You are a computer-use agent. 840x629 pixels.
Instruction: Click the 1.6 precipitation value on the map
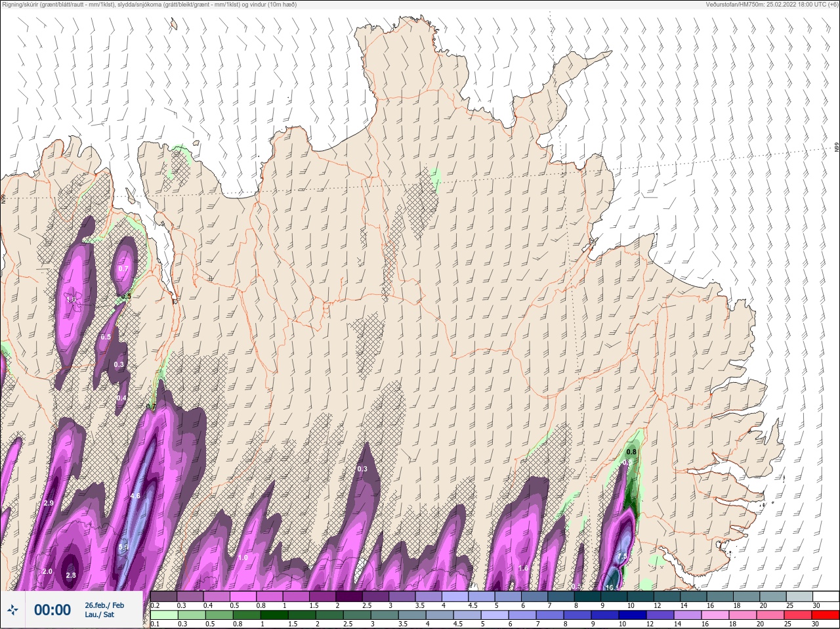tap(523, 568)
